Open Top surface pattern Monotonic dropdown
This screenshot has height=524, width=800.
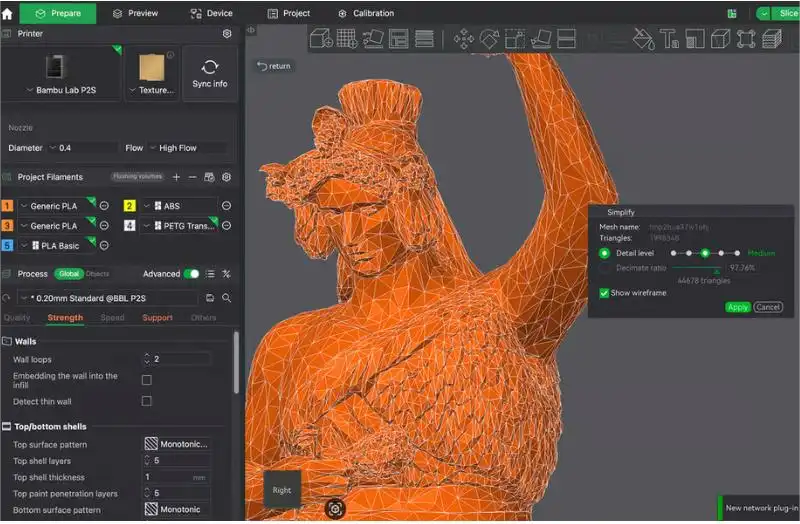tap(177, 444)
